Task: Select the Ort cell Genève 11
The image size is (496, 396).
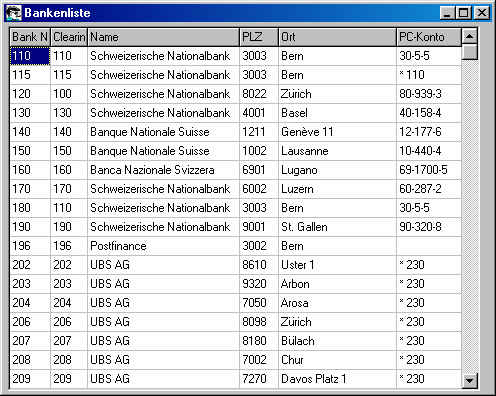Action: [x=338, y=132]
